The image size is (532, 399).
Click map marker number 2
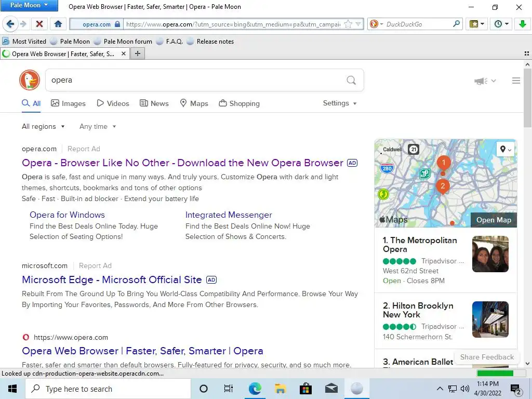click(x=443, y=187)
